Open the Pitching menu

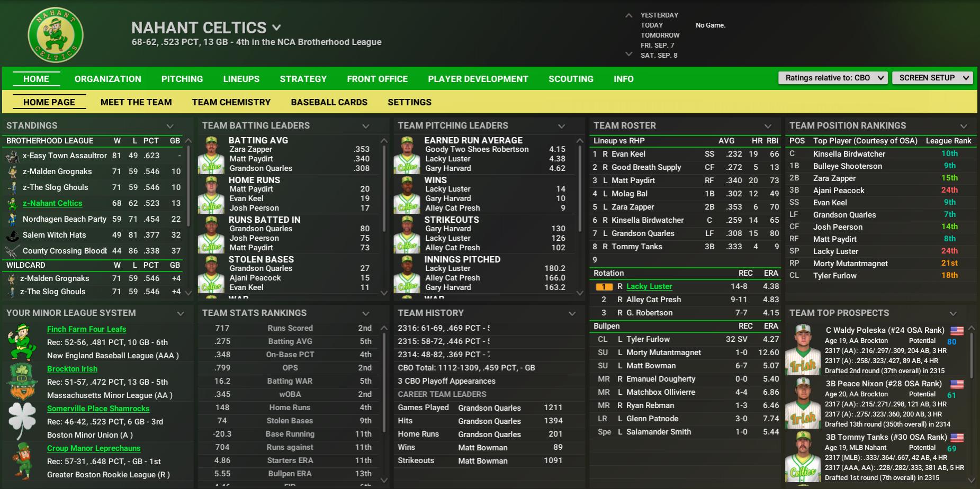coord(182,79)
